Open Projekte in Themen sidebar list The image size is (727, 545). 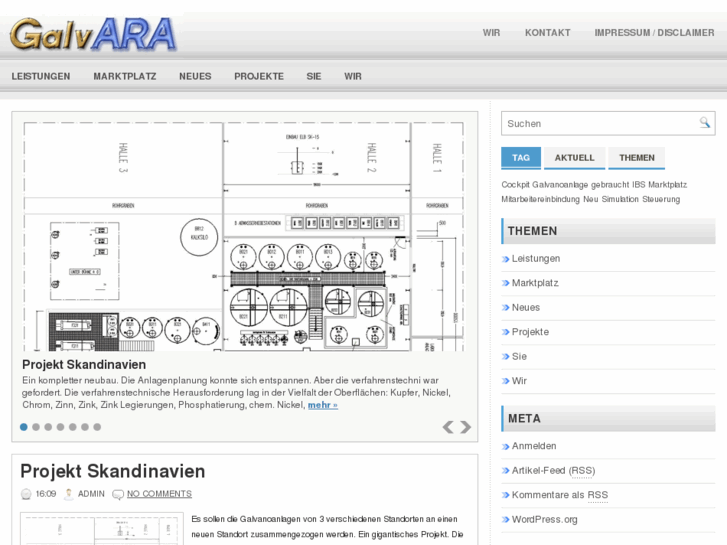point(530,332)
